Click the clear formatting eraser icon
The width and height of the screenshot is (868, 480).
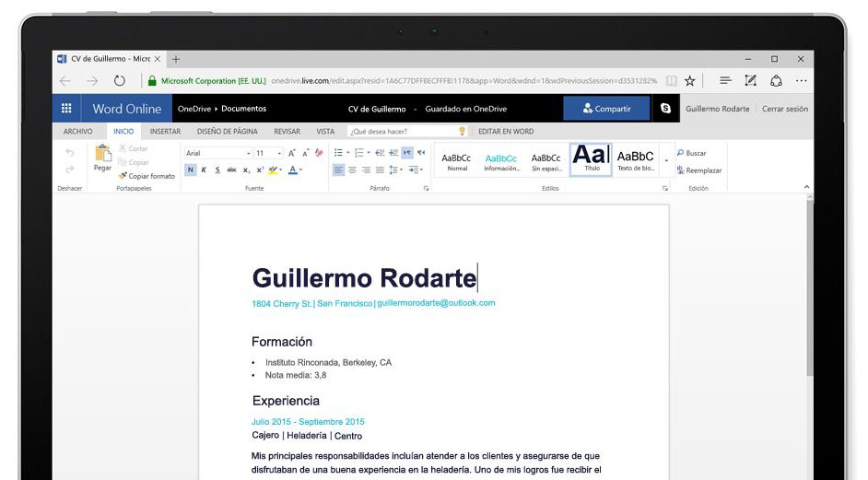click(x=319, y=153)
